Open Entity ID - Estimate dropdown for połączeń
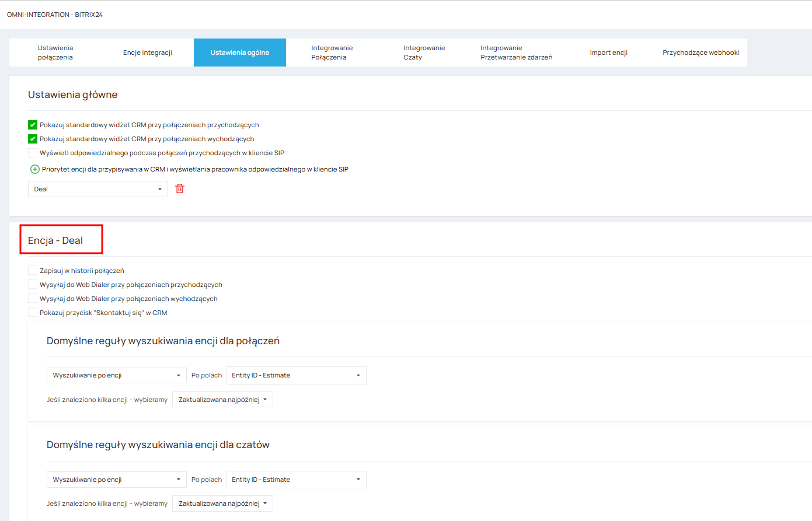This screenshot has height=521, width=812. coord(297,375)
